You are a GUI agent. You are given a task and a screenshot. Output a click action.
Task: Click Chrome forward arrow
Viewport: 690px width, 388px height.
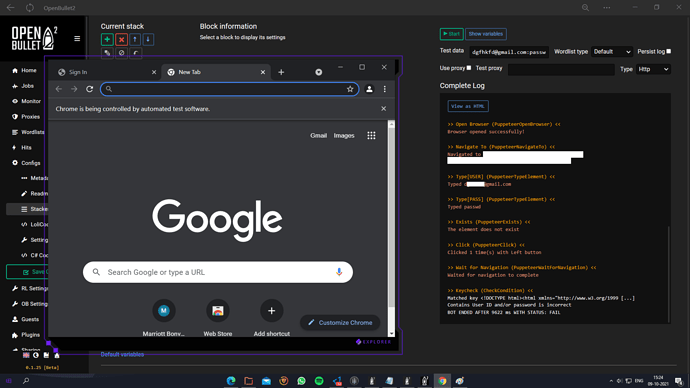[74, 89]
